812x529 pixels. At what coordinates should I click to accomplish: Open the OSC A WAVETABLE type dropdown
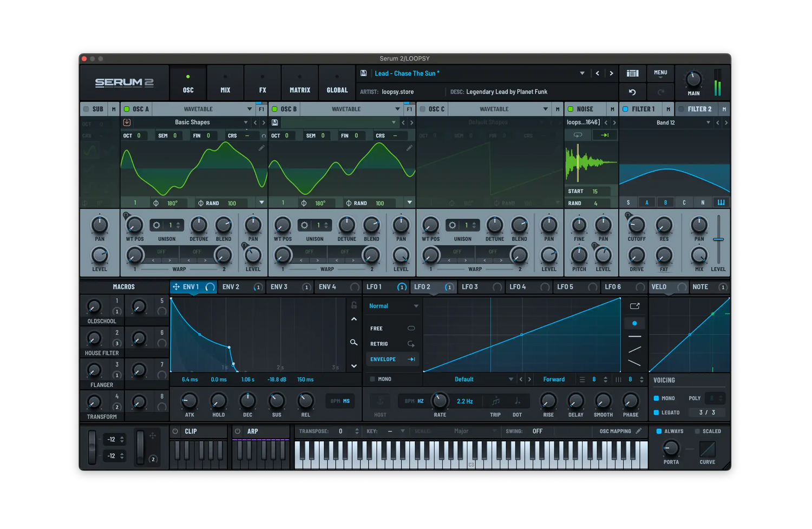[250, 109]
